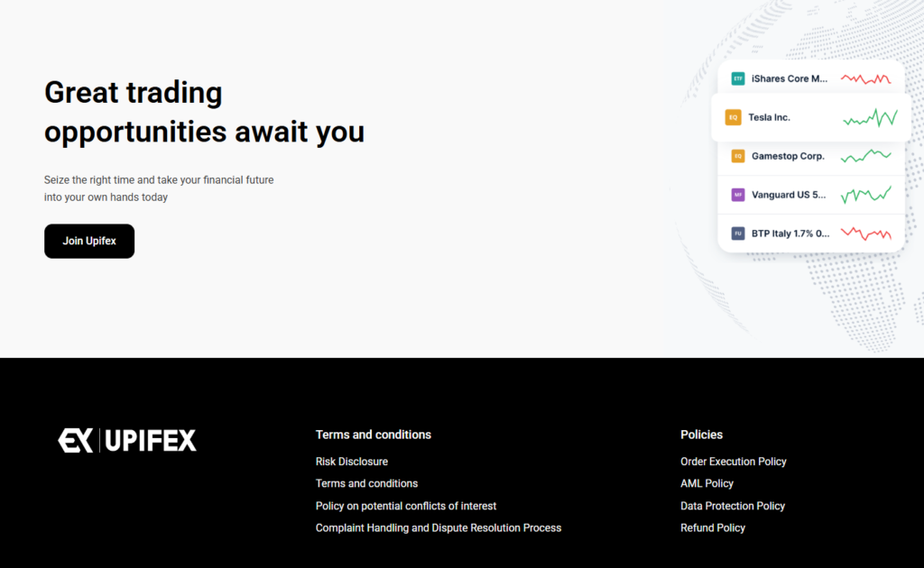Click the Upifex logo in the footer
Image resolution: width=924 pixels, height=568 pixels.
click(x=127, y=440)
